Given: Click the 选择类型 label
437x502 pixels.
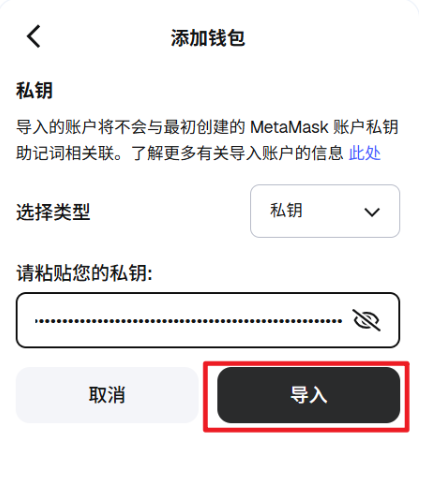Looking at the screenshot, I should pos(53,212).
